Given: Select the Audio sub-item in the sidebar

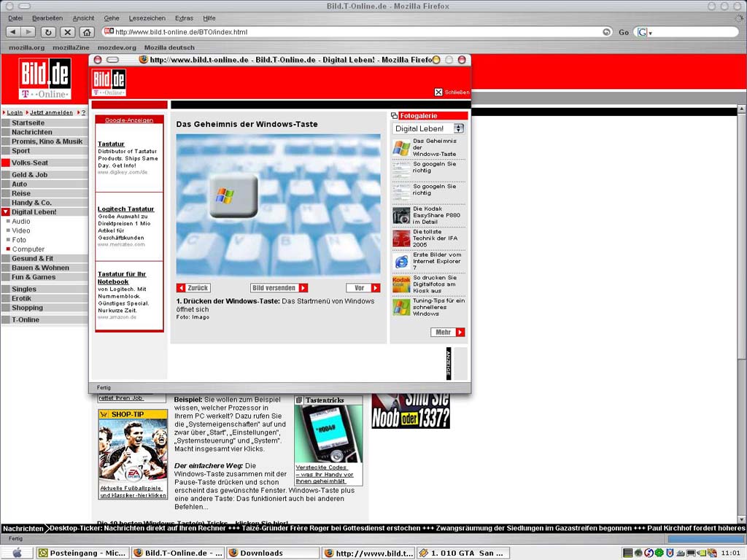Looking at the screenshot, I should (21, 222).
